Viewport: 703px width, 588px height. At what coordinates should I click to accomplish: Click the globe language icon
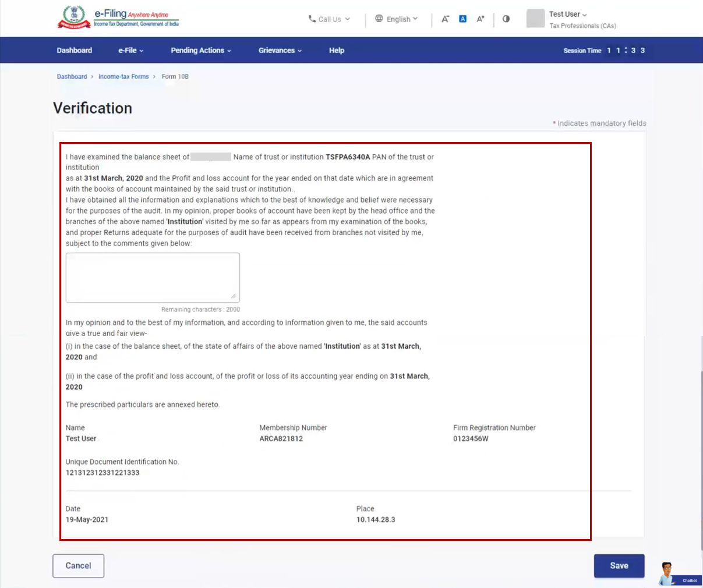point(379,19)
